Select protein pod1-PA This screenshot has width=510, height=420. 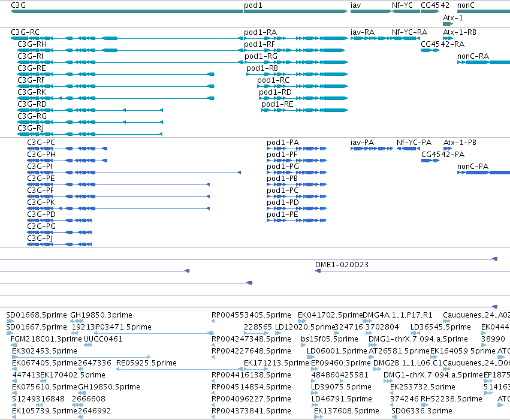coord(297,149)
